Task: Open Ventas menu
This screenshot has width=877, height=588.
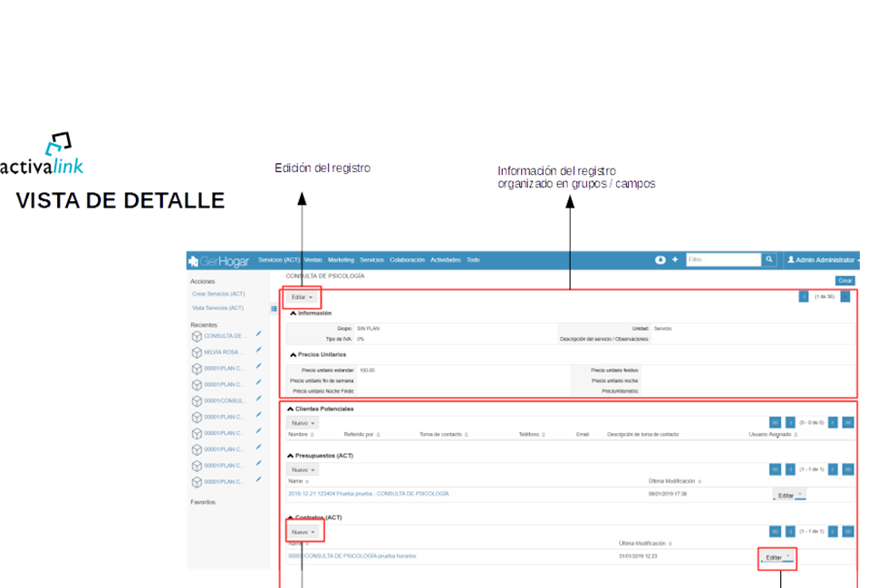Action: click(x=313, y=260)
